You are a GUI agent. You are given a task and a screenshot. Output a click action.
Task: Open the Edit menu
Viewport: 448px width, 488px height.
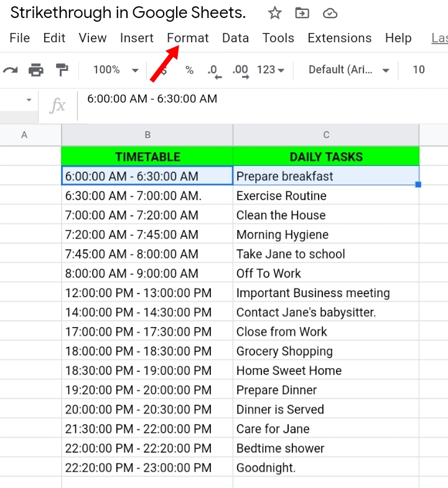(x=54, y=38)
